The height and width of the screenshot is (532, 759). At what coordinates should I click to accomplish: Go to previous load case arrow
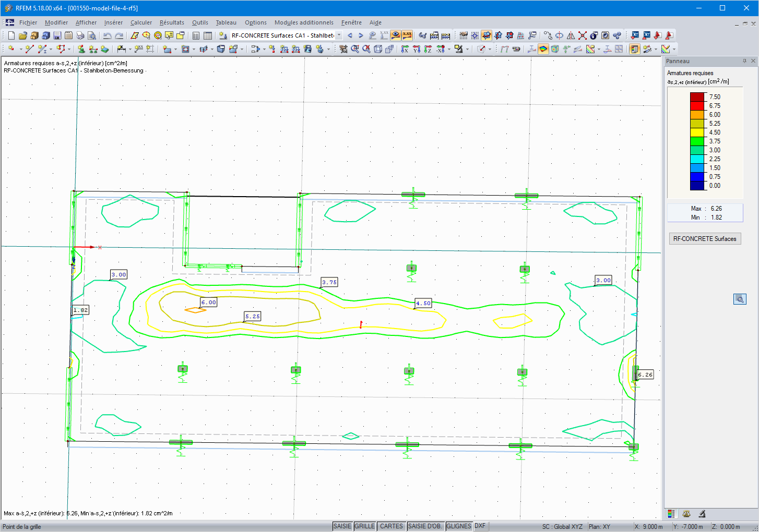[x=350, y=35]
